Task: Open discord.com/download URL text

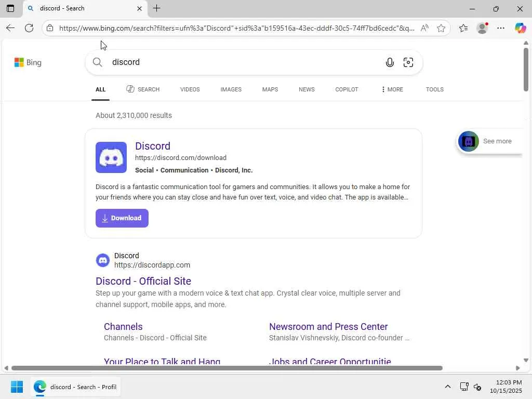Action: click(x=181, y=158)
